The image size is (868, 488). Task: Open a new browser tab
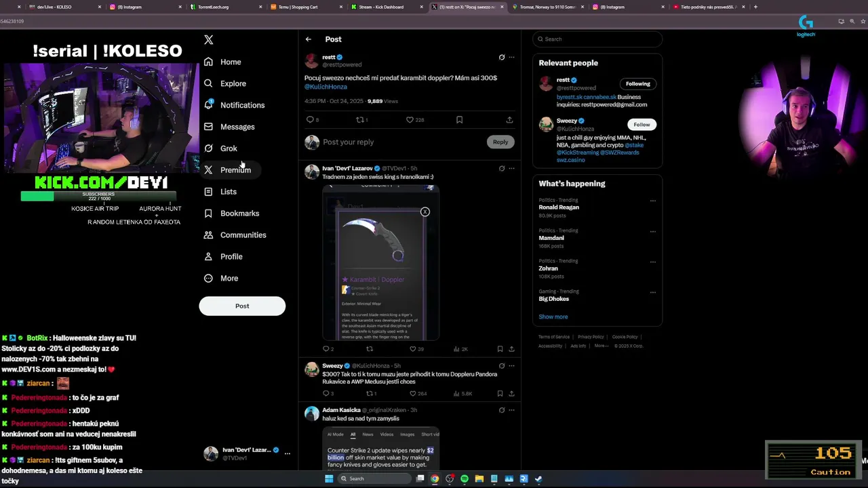pyautogui.click(x=755, y=7)
